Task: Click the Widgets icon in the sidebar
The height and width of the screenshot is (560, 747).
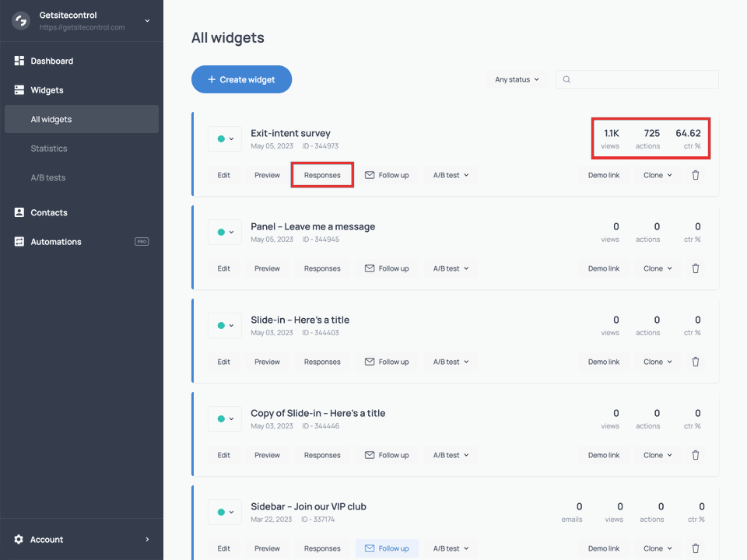Action: [x=19, y=89]
